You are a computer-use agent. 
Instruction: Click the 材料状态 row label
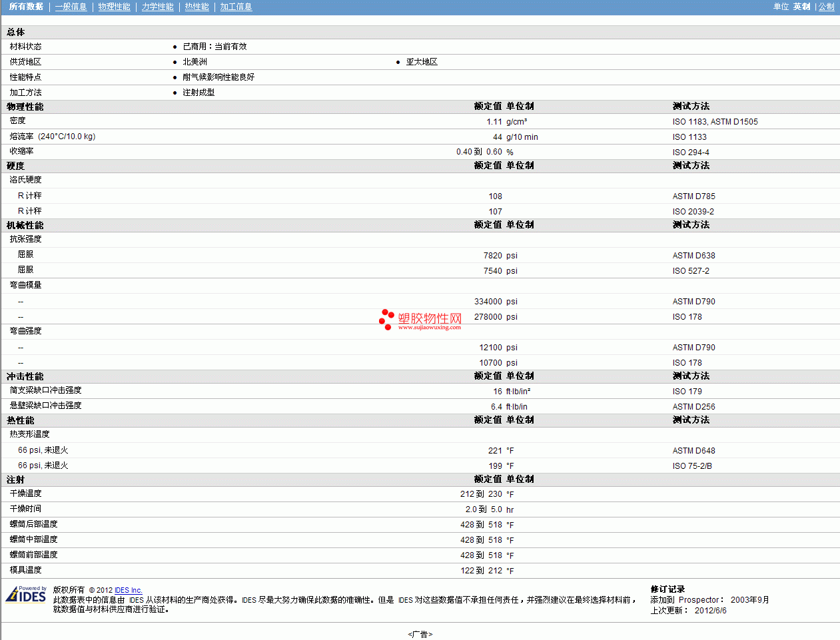[26, 47]
